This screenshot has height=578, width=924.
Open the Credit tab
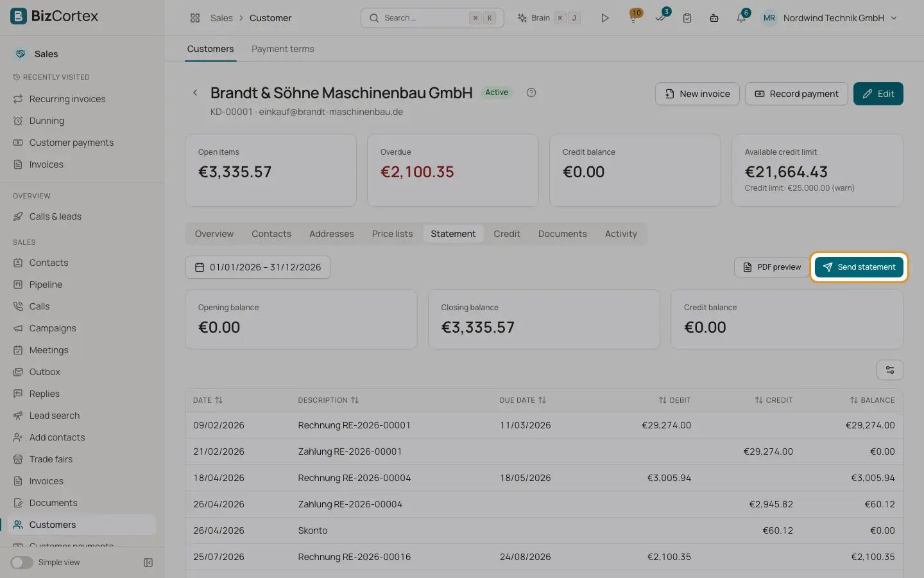[507, 234]
